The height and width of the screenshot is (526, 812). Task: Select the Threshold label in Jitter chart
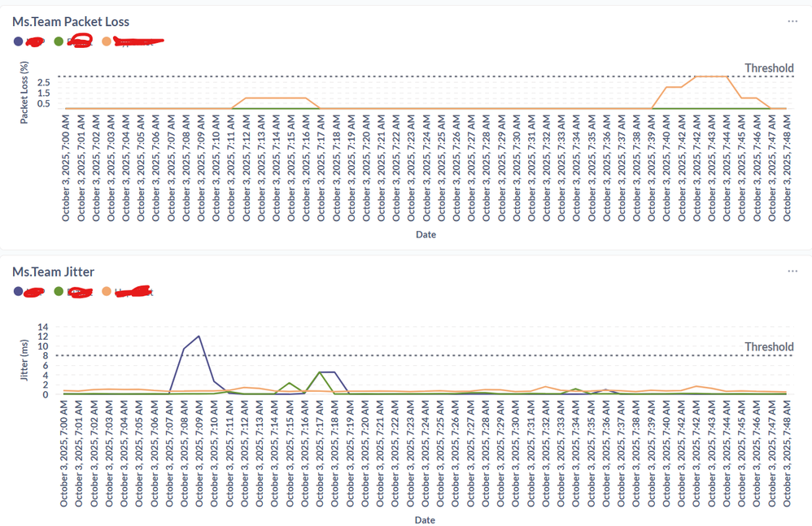[769, 347]
